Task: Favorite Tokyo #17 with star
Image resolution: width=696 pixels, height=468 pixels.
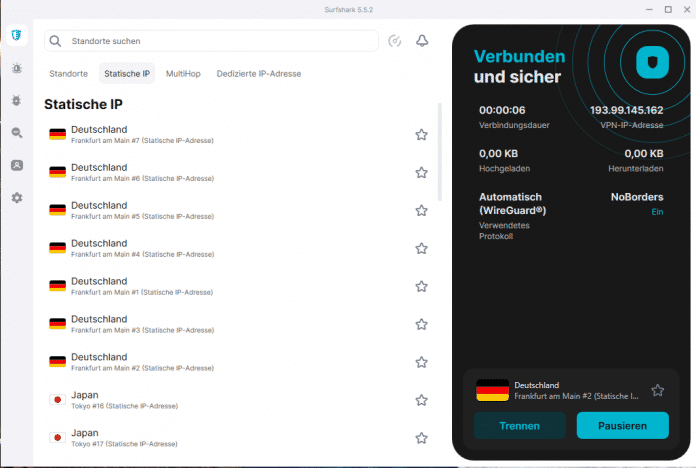Action: coord(421,438)
